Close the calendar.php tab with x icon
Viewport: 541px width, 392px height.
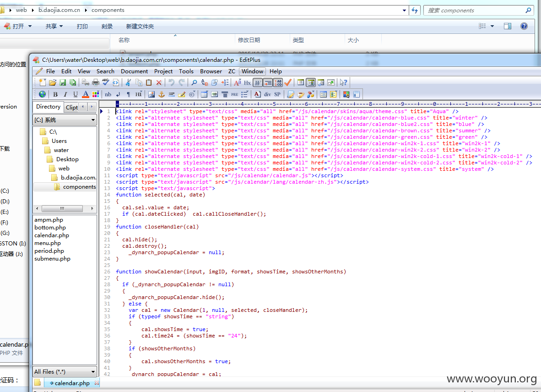[x=97, y=383]
